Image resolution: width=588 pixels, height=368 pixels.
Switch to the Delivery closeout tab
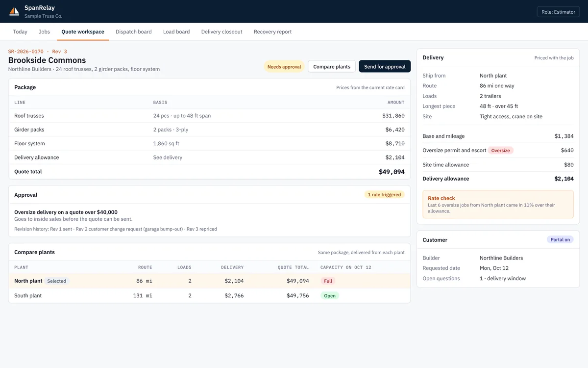point(221,32)
